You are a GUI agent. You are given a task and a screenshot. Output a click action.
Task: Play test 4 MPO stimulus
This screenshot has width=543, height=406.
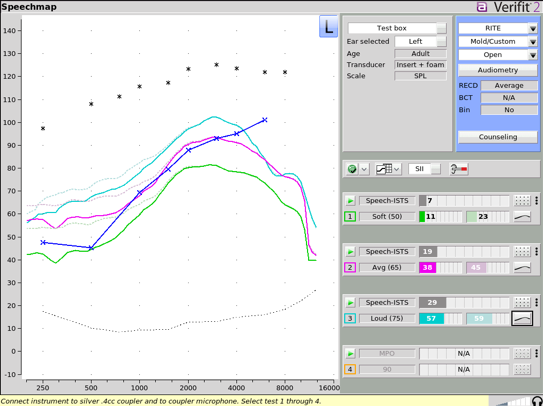[350, 353]
